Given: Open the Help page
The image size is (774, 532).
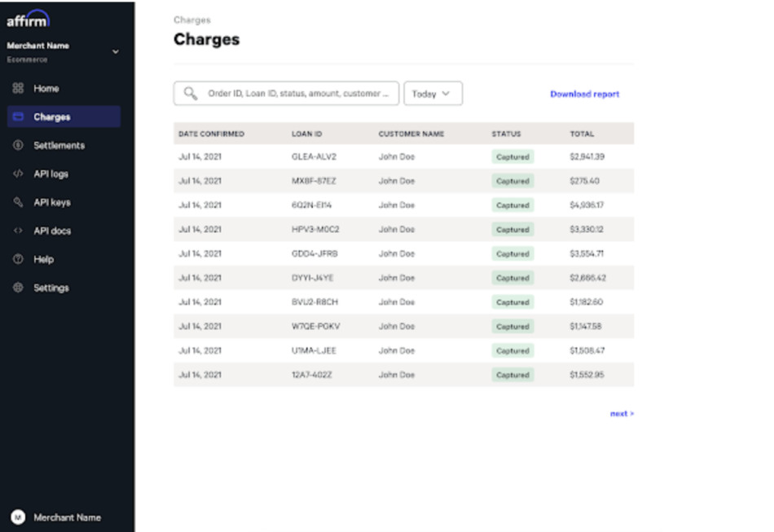Looking at the screenshot, I should pos(64,259).
